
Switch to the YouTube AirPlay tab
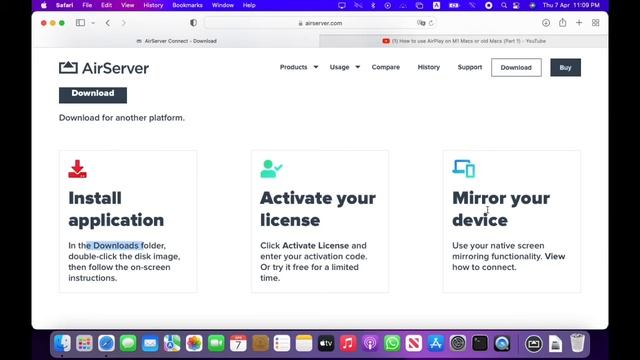click(x=464, y=41)
